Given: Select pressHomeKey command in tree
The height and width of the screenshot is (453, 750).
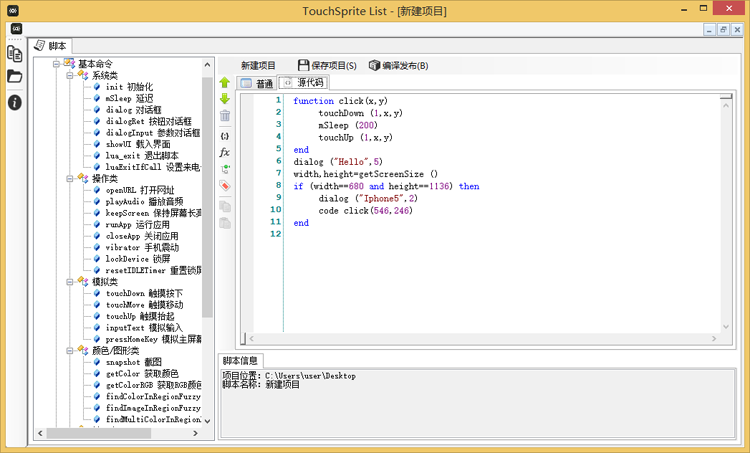Looking at the screenshot, I should (153, 339).
